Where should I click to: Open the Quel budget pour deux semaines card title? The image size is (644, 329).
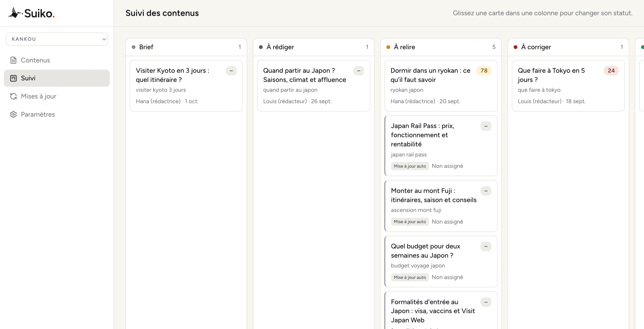coord(426,251)
